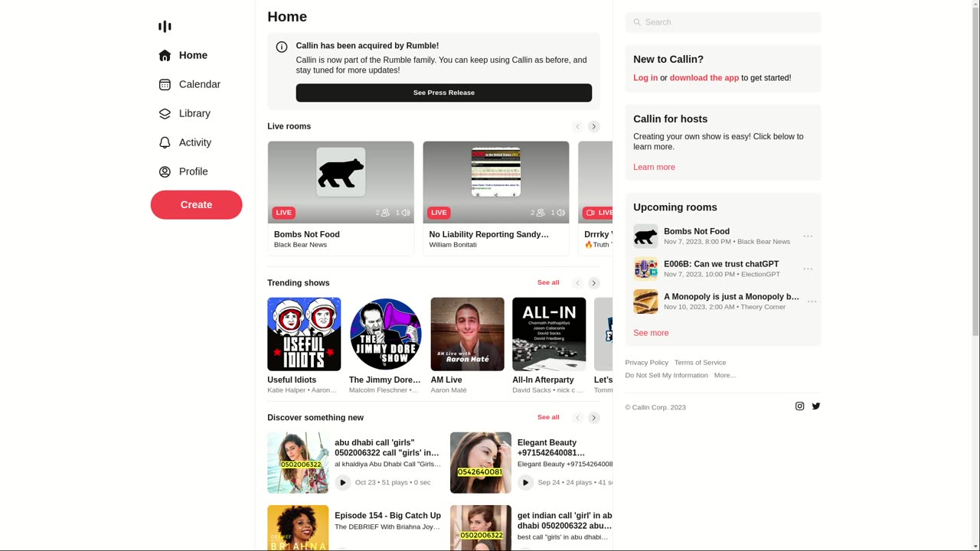Click the search magnifier icon

click(x=637, y=22)
